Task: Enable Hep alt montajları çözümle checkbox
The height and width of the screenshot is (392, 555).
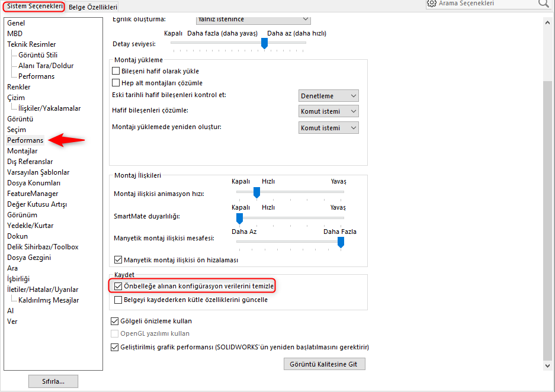Action: 116,83
